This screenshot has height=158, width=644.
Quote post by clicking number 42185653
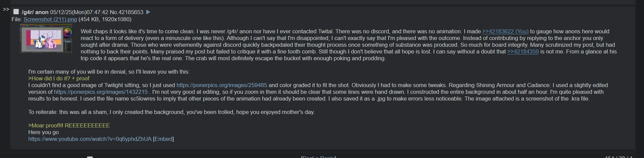click(x=131, y=12)
